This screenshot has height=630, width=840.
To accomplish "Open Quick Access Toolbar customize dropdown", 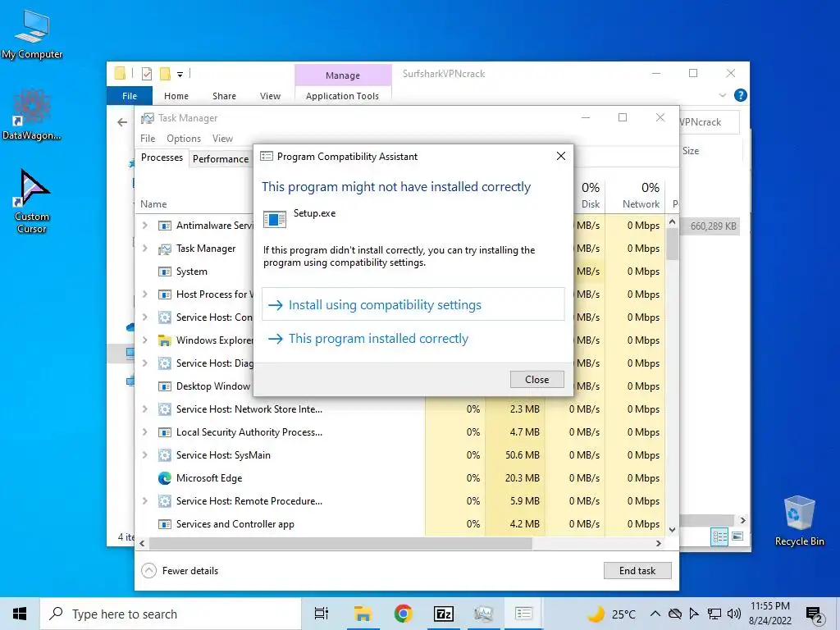I will pyautogui.click(x=180, y=75).
